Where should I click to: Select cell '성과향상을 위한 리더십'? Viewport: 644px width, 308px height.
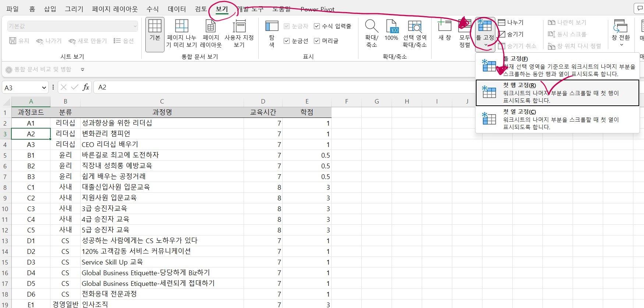[x=162, y=123]
